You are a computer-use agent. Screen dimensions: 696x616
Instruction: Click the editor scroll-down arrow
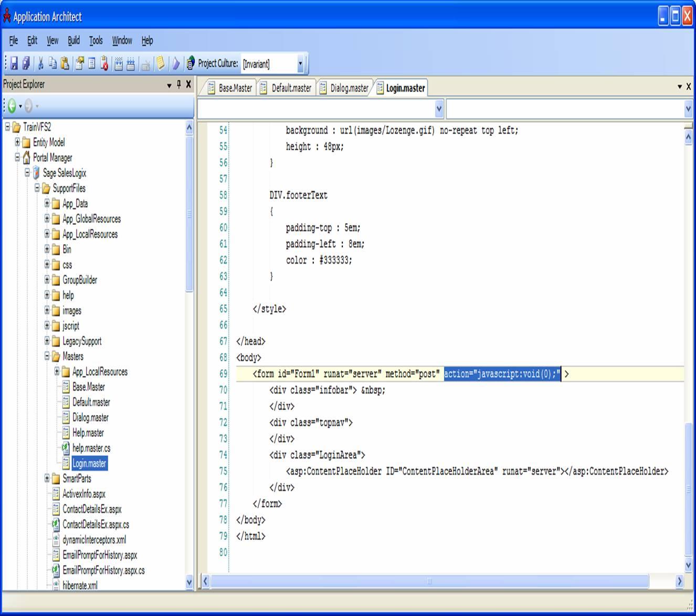coord(688,565)
